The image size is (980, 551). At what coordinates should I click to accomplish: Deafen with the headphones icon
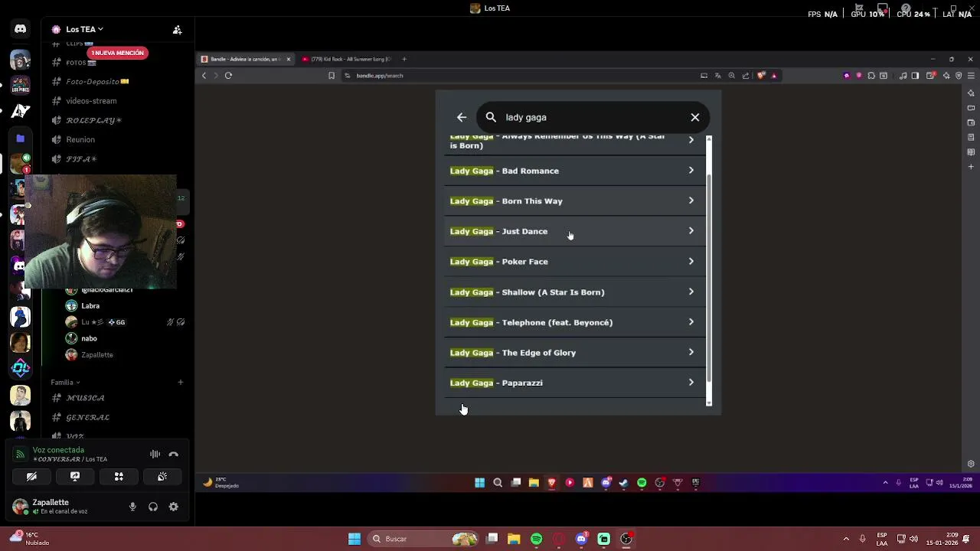[x=153, y=507]
